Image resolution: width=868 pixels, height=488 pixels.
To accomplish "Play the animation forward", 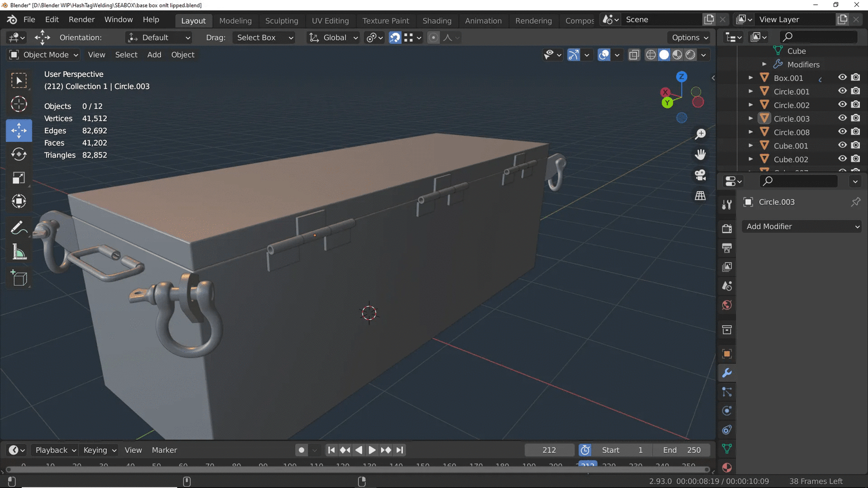I will point(372,450).
